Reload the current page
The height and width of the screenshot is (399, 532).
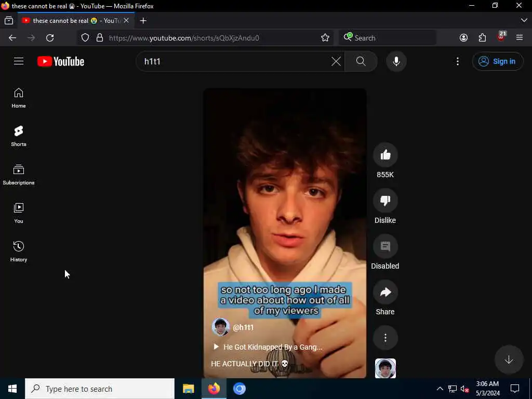point(50,38)
